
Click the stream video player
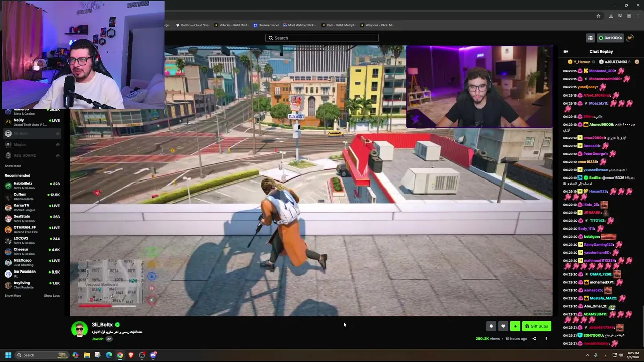(x=311, y=181)
